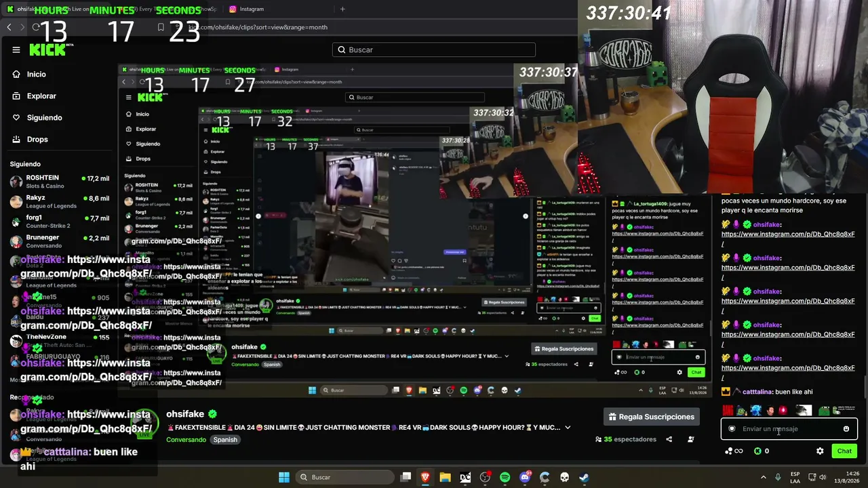Screen dimensions: 868x488
Task: Open ROSHTEIN channel from followed list
Action: coord(60,182)
